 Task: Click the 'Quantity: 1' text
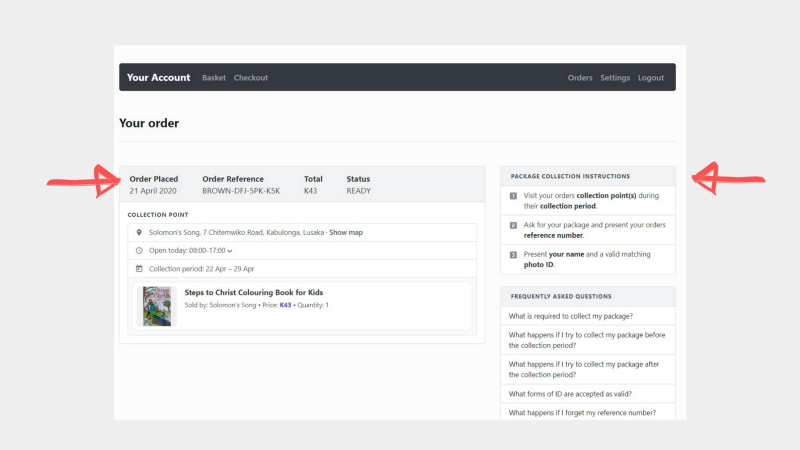(x=313, y=305)
